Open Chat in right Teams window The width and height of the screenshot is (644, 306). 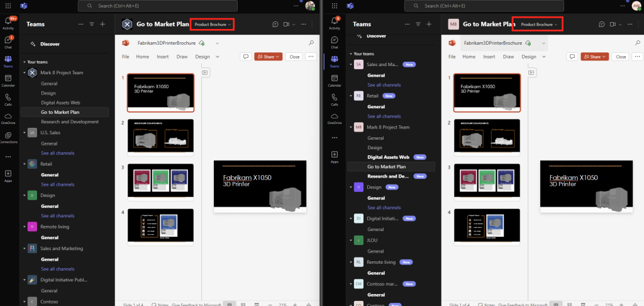pos(335,42)
